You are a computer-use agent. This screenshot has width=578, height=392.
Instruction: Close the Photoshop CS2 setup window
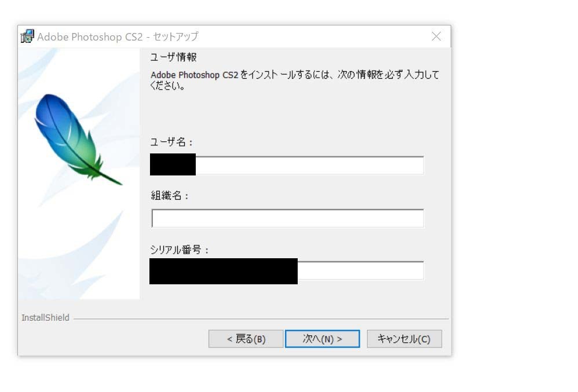point(436,36)
